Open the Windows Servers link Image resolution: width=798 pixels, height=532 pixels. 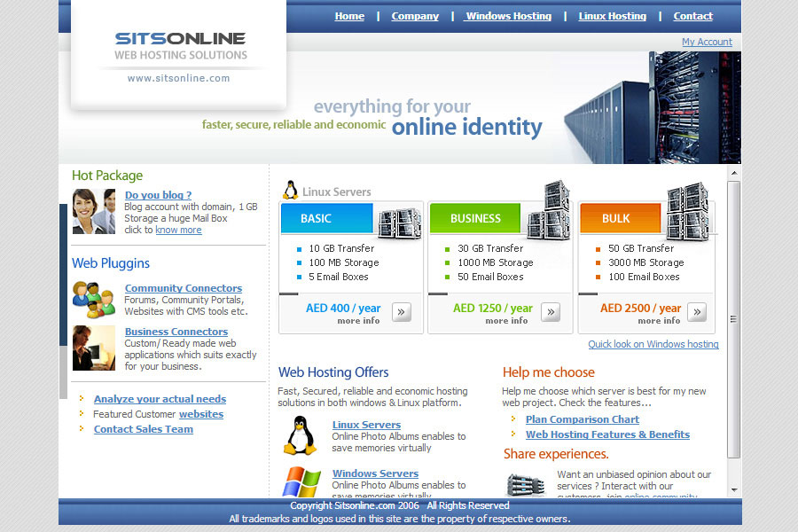pyautogui.click(x=375, y=473)
